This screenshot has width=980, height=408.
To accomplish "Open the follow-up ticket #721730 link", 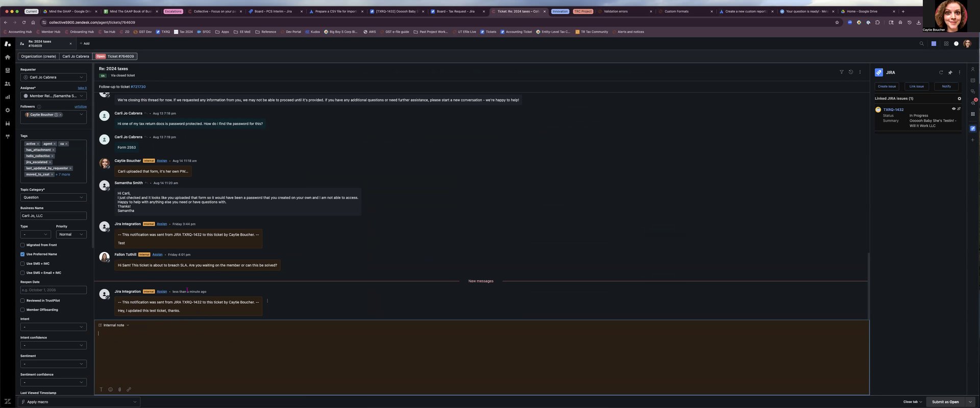I will [x=138, y=87].
